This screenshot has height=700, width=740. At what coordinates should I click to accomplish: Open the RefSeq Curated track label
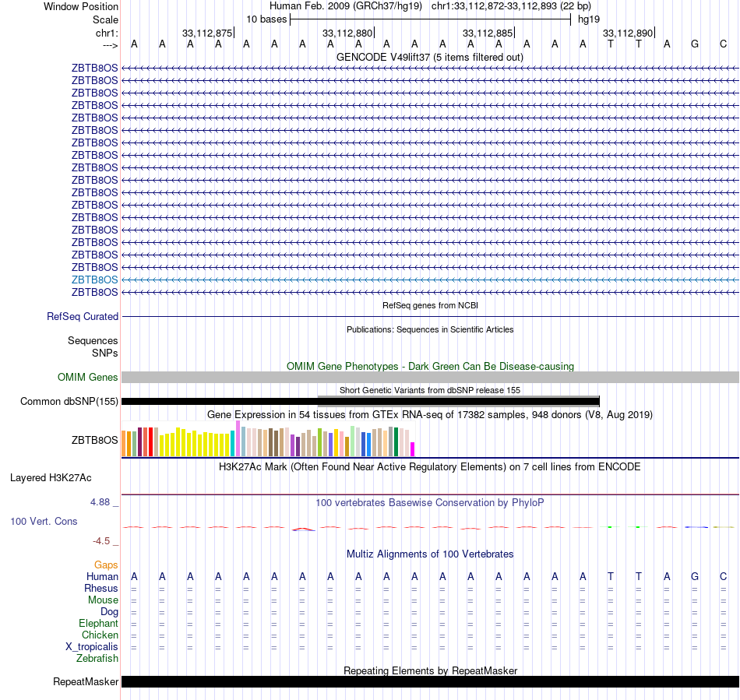[x=82, y=316]
